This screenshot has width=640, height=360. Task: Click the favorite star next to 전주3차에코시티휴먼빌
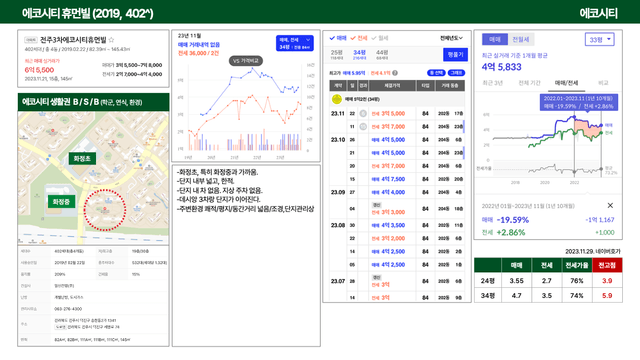coord(111,40)
